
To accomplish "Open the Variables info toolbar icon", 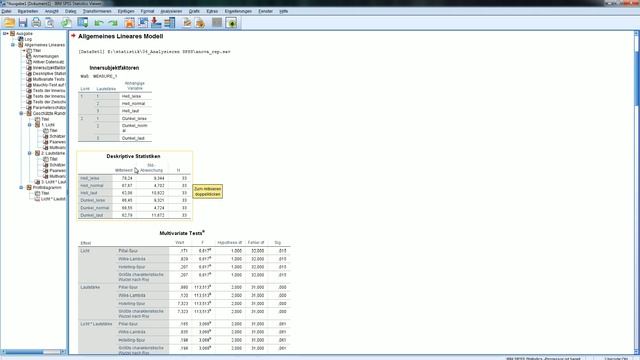I will tap(169, 23).
